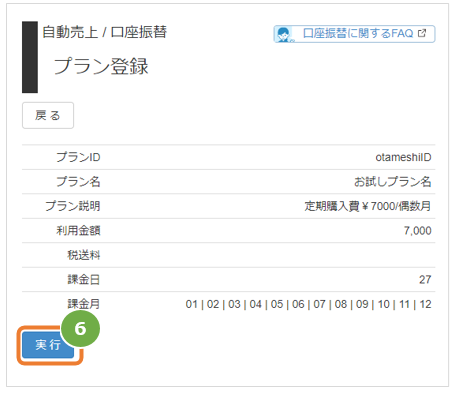Click the blue 実行 execute button
The width and height of the screenshot is (456, 397).
tap(48, 345)
